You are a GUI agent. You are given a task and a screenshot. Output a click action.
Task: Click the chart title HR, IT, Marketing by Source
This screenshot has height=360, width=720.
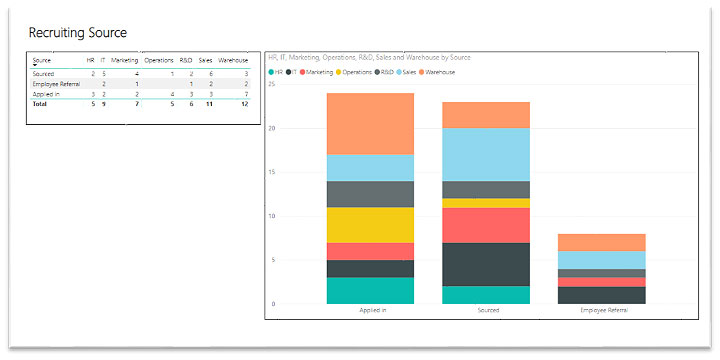[369, 57]
